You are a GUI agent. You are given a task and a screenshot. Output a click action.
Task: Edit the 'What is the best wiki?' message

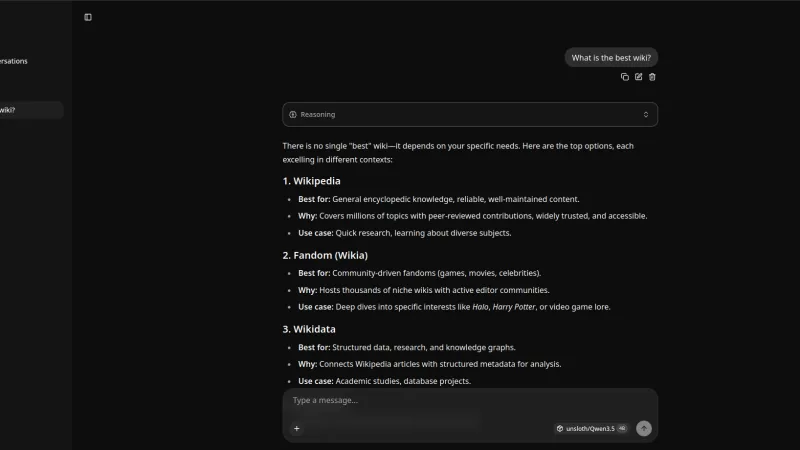(638, 77)
